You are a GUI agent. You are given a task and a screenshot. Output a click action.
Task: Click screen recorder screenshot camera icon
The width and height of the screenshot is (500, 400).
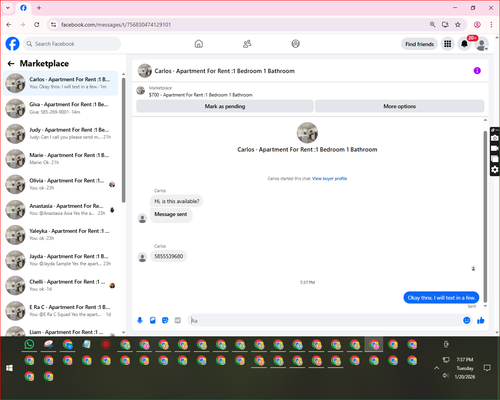click(495, 138)
